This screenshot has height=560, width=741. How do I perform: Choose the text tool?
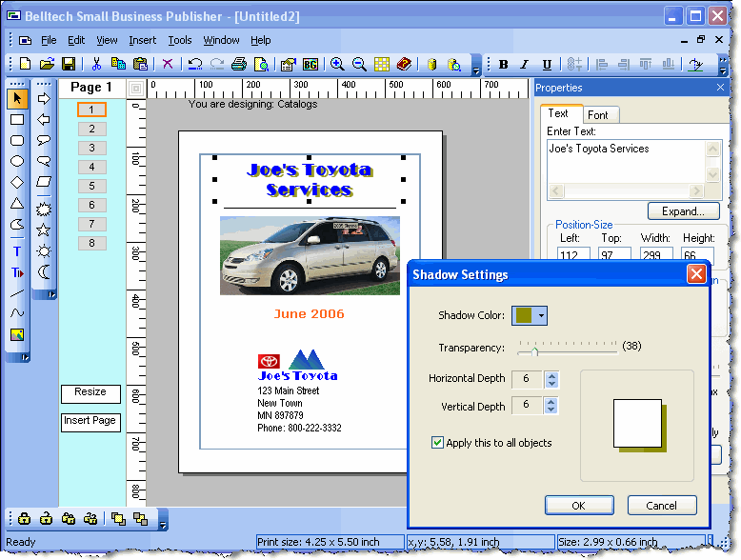pos(17,252)
